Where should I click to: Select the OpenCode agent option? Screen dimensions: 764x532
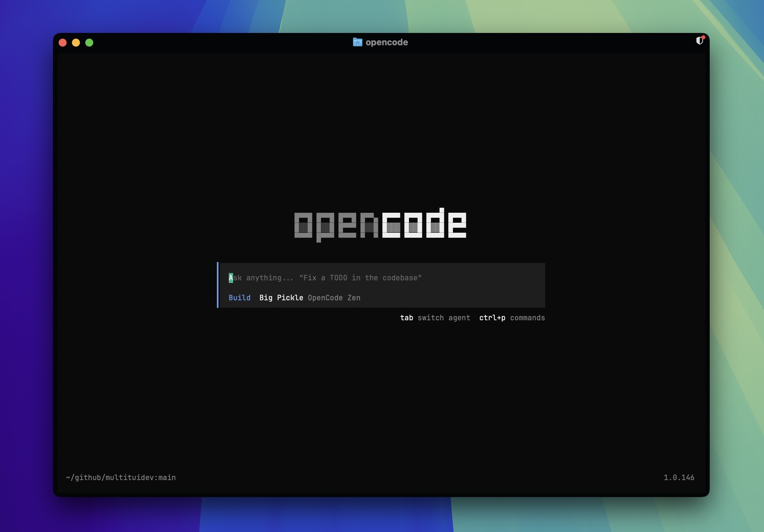[325, 298]
